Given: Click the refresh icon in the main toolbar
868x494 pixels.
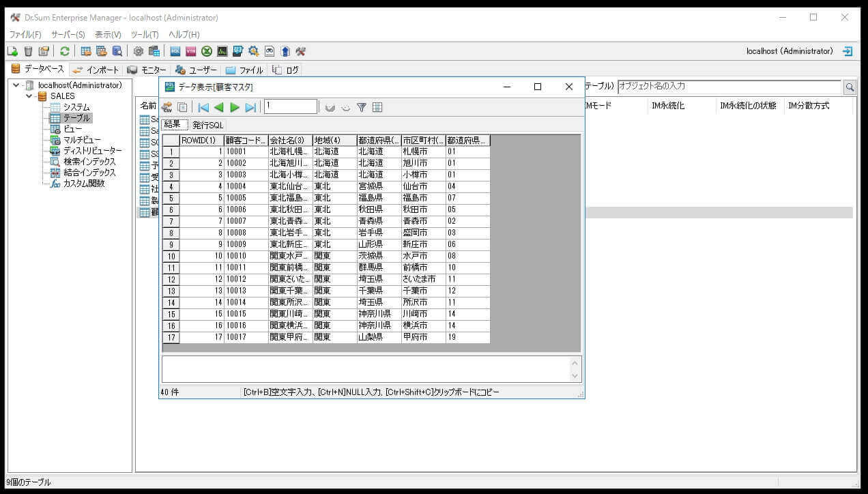Looking at the screenshot, I should coord(64,50).
